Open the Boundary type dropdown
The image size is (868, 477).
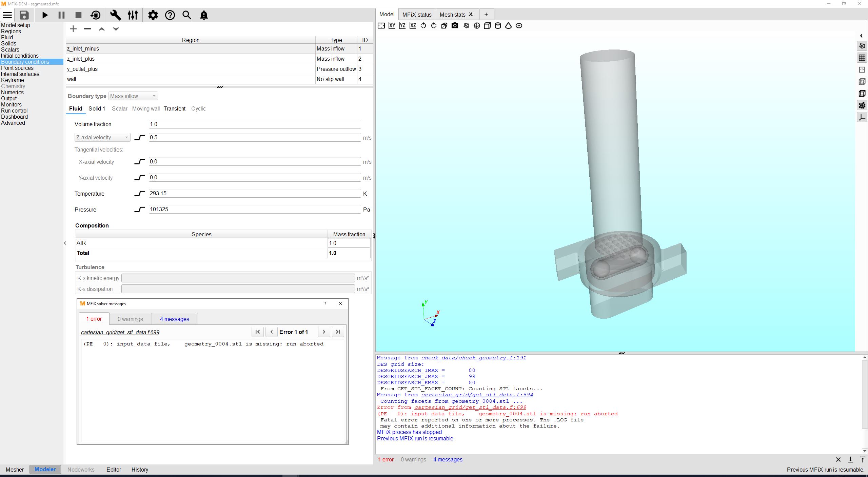coord(133,96)
